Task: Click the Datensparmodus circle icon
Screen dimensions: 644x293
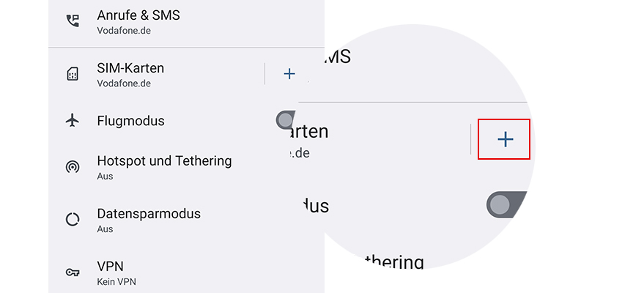Action: (x=72, y=220)
